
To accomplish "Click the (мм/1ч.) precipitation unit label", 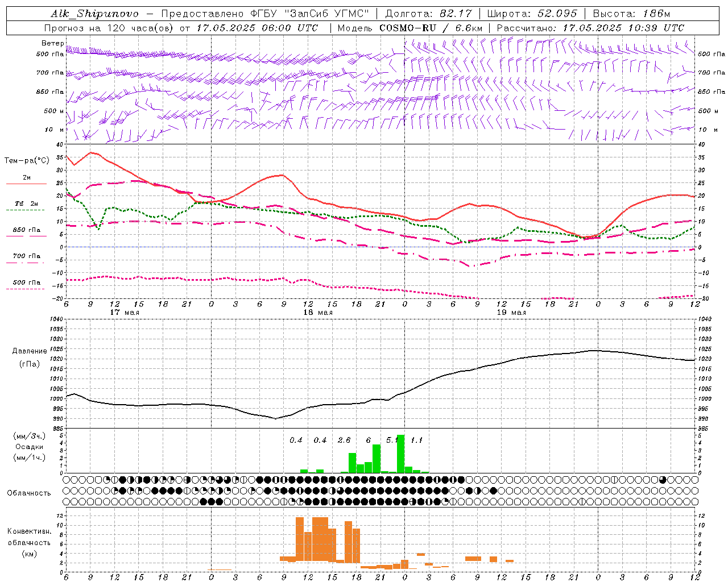I will (x=29, y=458).
